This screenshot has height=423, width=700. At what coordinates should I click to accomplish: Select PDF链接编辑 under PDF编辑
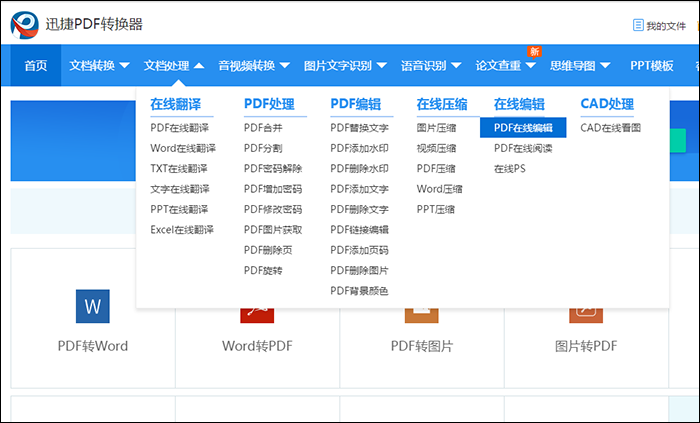point(359,230)
